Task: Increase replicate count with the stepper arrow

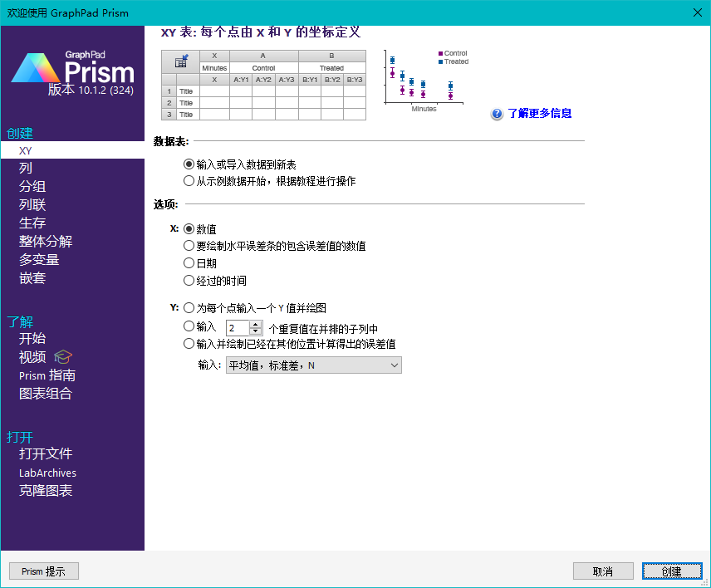Action: pos(254,325)
